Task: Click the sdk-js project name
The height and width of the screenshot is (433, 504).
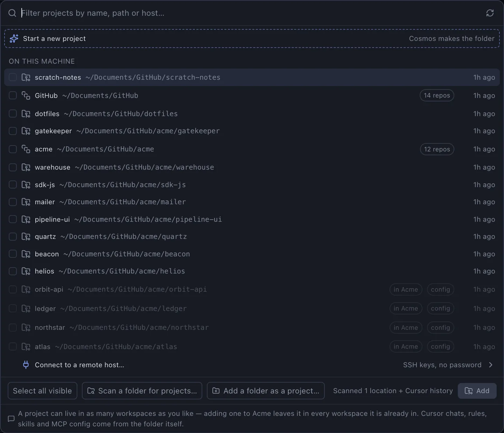Action: (45, 185)
